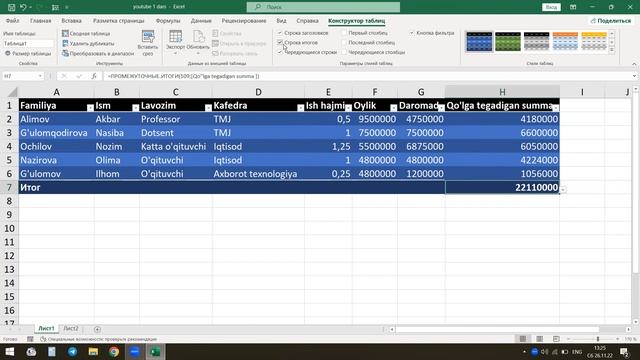Image resolution: width=640 pixels, height=360 pixels.
Task: Open the notification center icon
Action: (624, 351)
